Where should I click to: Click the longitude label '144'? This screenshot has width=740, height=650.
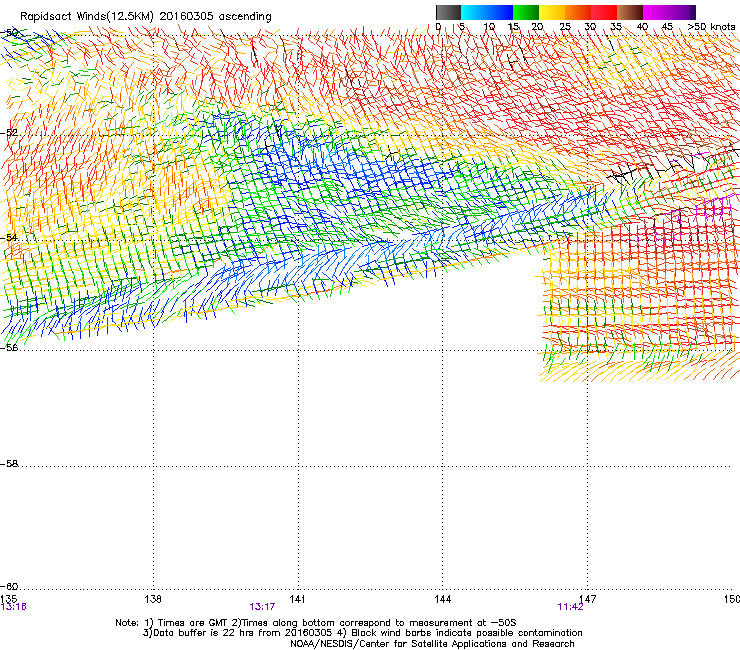coord(442,599)
